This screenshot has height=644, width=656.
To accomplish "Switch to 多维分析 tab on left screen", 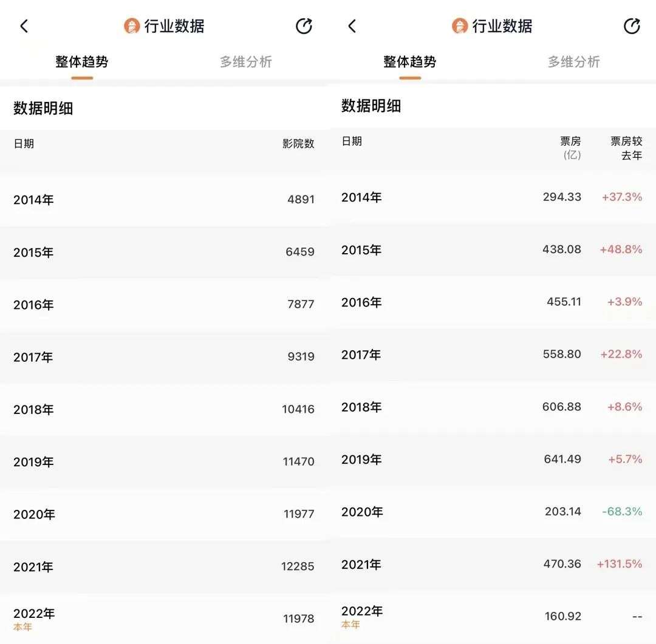I will pyautogui.click(x=246, y=62).
